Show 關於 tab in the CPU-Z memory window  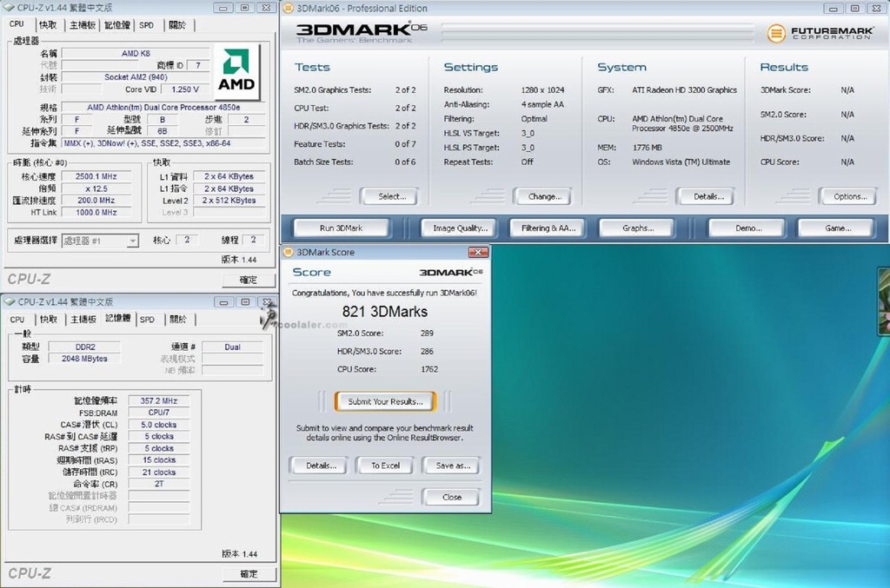point(178,320)
